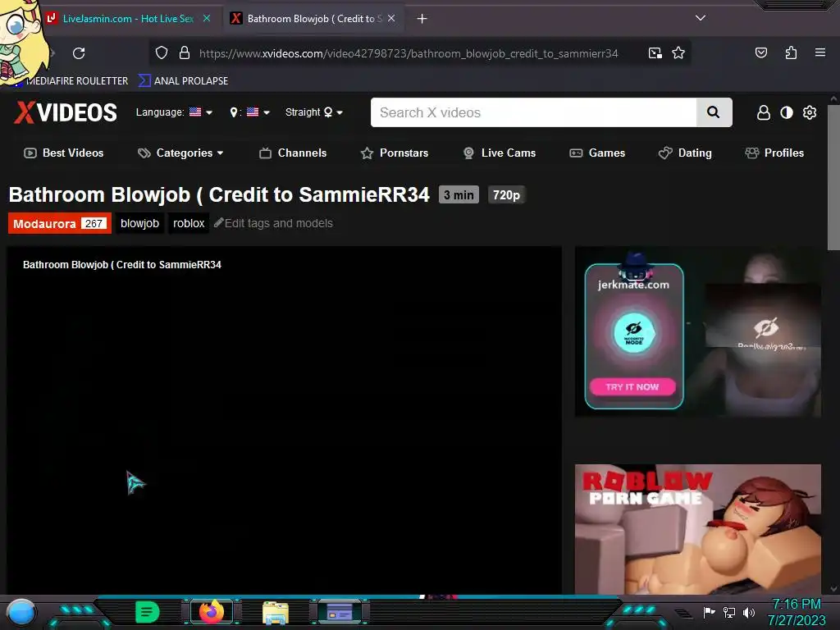Save page to Pocket

[x=760, y=52]
